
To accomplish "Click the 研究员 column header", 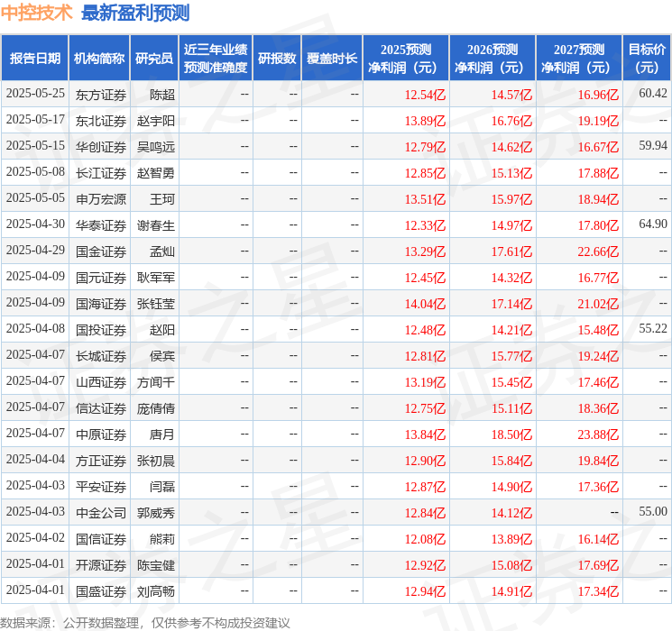I will tap(154, 59).
